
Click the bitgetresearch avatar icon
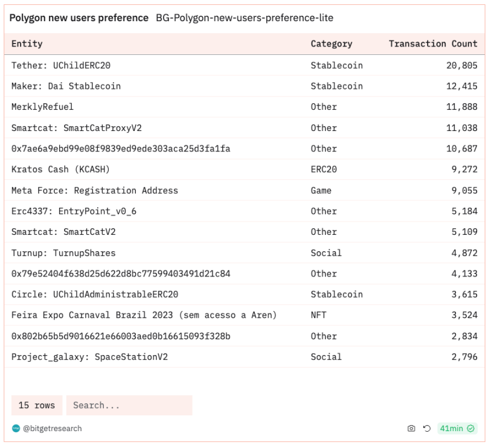[x=16, y=429]
